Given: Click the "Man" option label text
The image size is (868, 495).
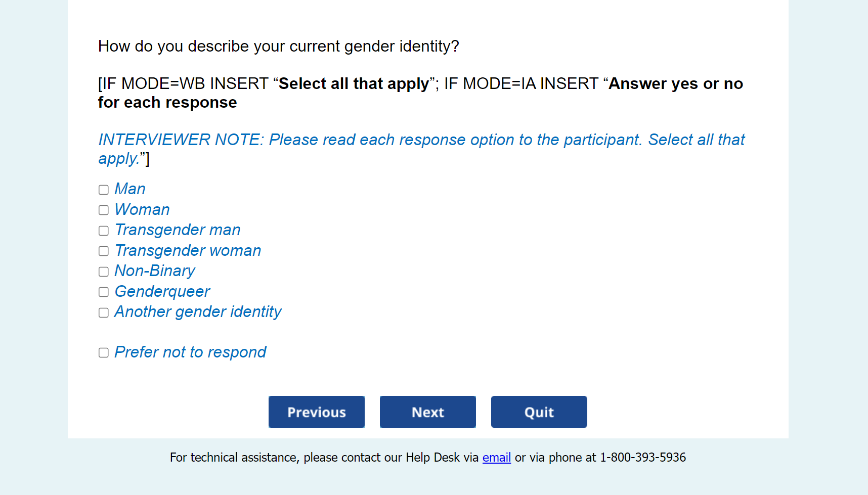Looking at the screenshot, I should coord(130,189).
